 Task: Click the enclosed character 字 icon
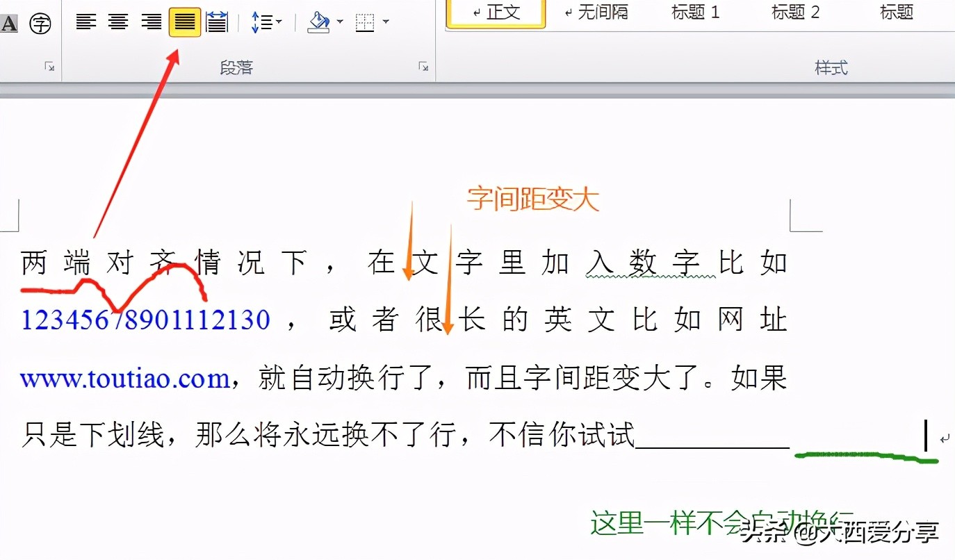[41, 24]
